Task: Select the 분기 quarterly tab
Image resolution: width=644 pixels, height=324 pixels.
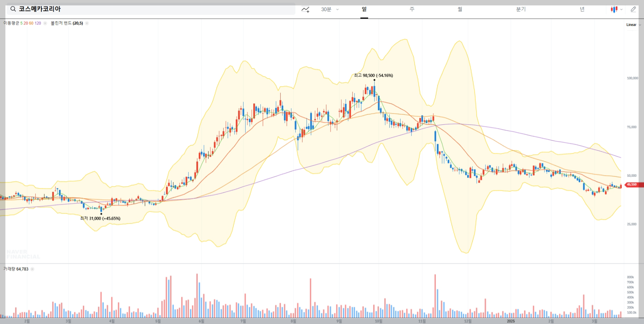Action: point(521,9)
